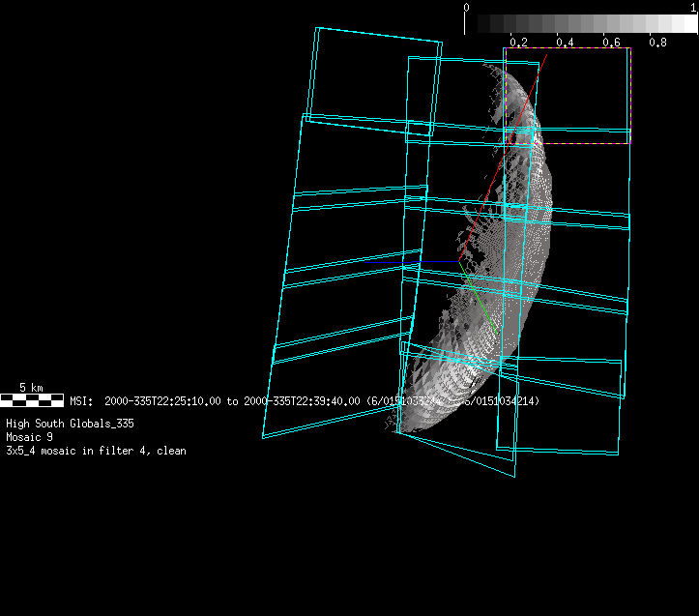Image resolution: width=699 pixels, height=616 pixels.
Task: Click the Mosaic 9 label
Action: point(29,437)
